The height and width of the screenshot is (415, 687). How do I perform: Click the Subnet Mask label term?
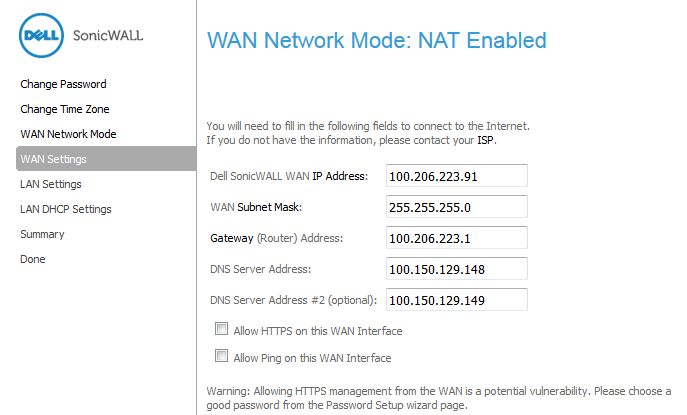point(269,207)
